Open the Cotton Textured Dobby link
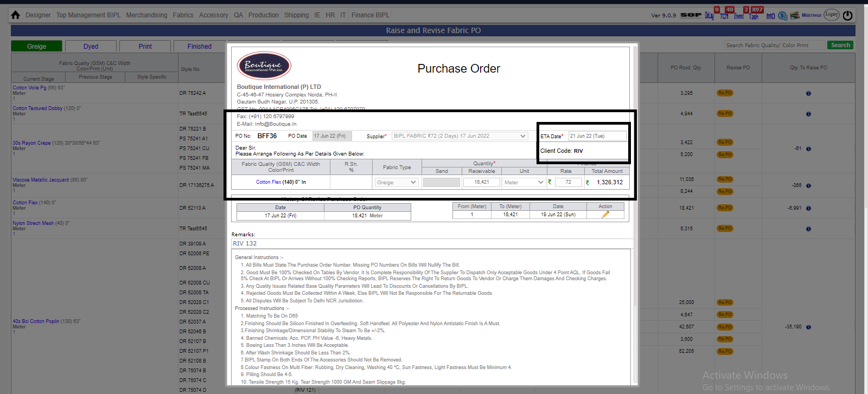Viewport: 868px width, 394px height. click(37, 108)
